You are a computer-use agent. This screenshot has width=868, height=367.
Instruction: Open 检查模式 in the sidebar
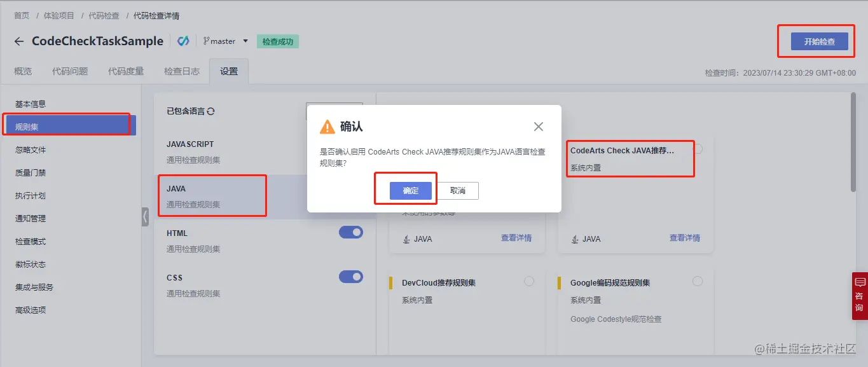pos(31,242)
